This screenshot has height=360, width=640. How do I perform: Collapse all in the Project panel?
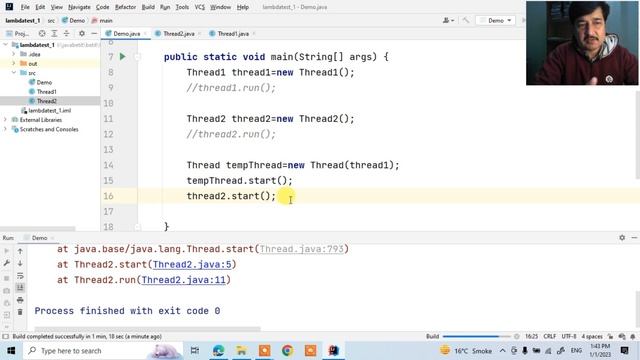point(67,33)
